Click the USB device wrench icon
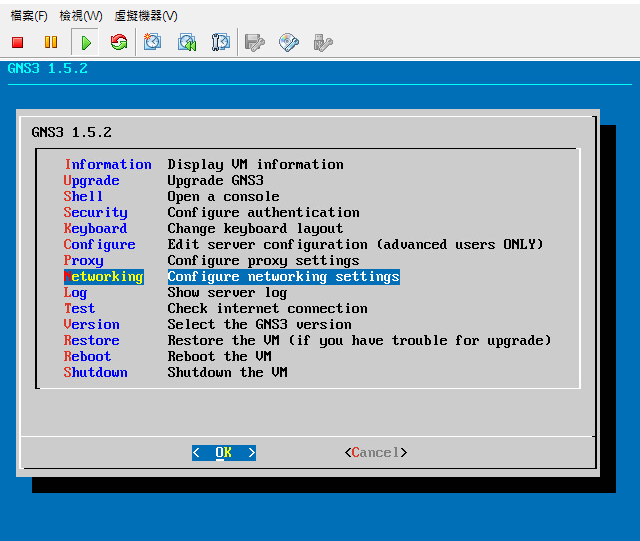640x541 pixels. 323,42
